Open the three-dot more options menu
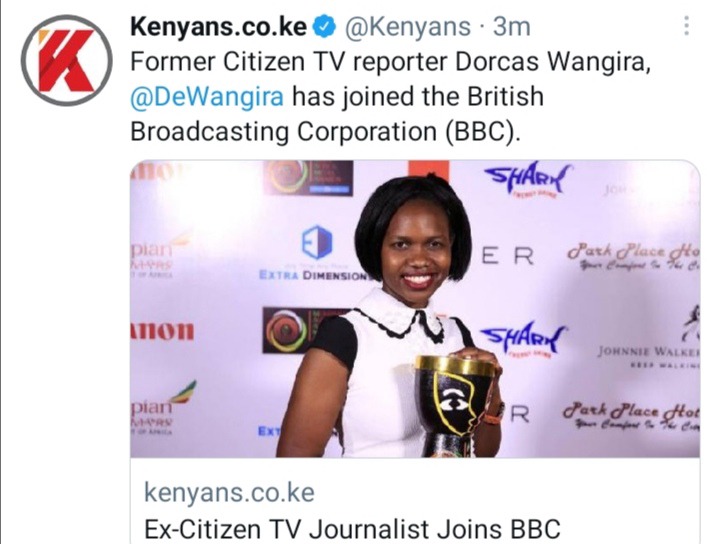Screen dimensions: 720x544 click(x=686, y=26)
